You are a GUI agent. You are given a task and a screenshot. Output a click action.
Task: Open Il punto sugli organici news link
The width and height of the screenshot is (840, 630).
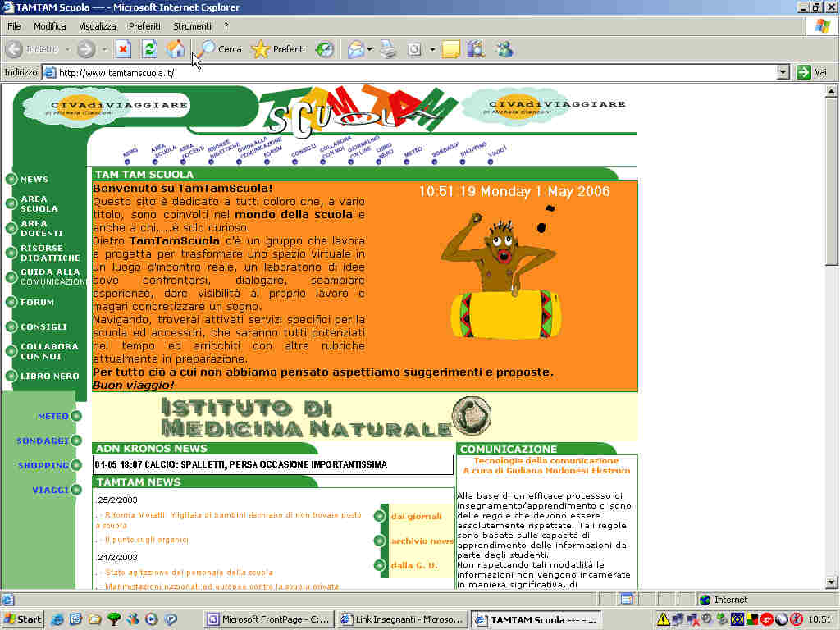tap(146, 540)
